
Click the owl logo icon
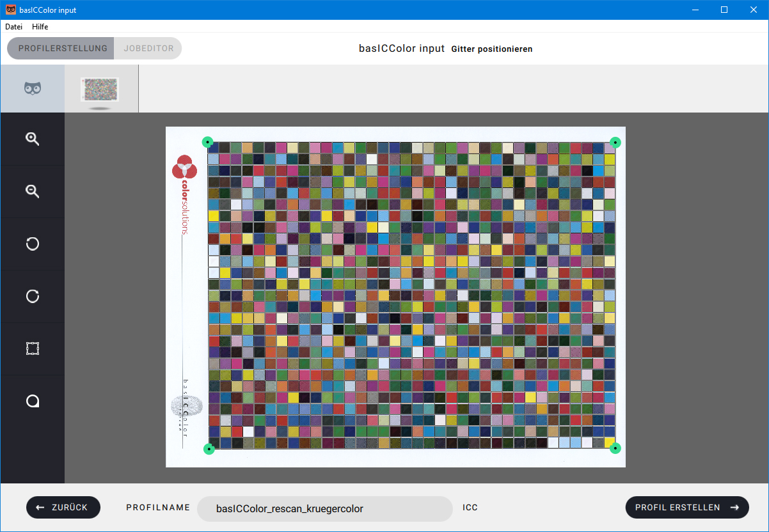pos(32,89)
